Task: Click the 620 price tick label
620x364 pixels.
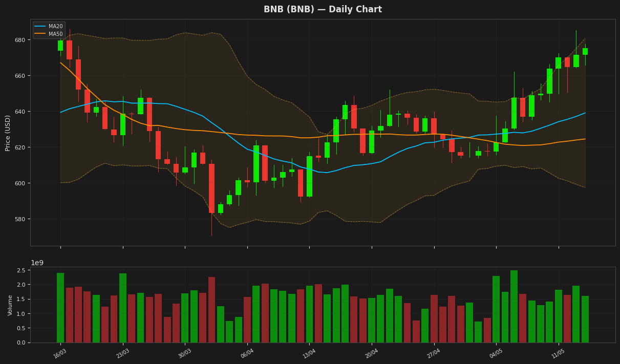Action: pyautogui.click(x=20, y=147)
